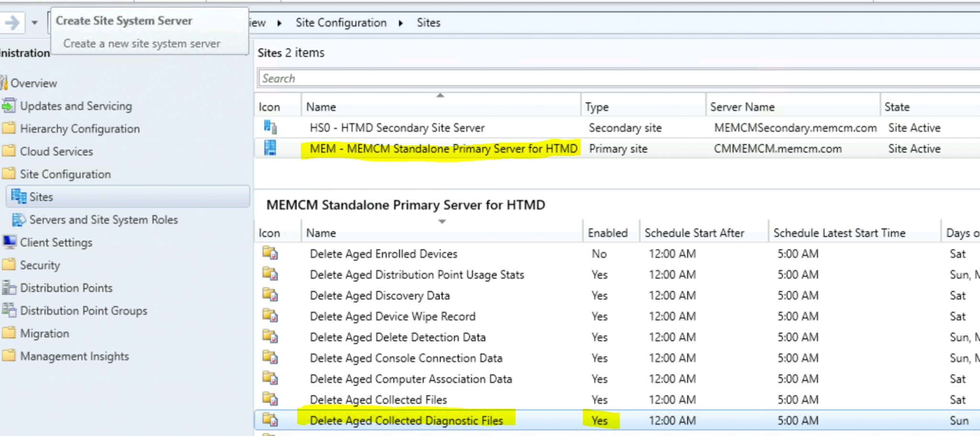Click Delete Aged Enrolled Devices task icon
This screenshot has height=436, width=980.
pyautogui.click(x=270, y=253)
